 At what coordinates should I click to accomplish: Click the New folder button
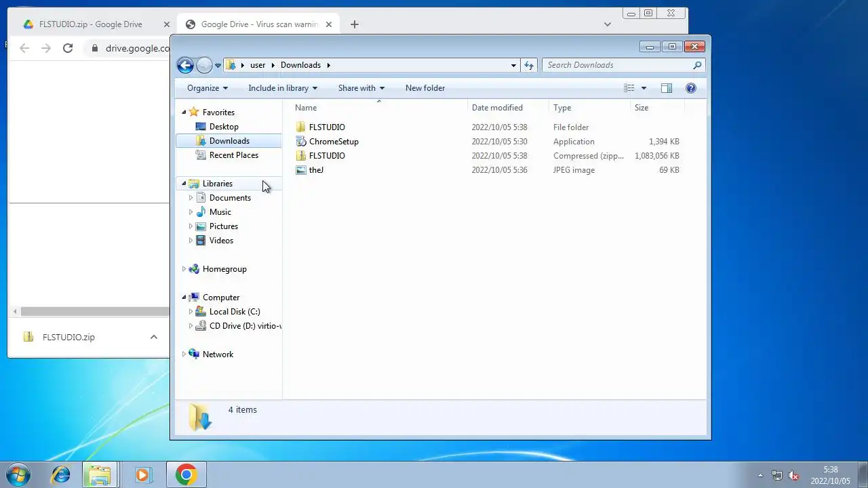click(425, 88)
